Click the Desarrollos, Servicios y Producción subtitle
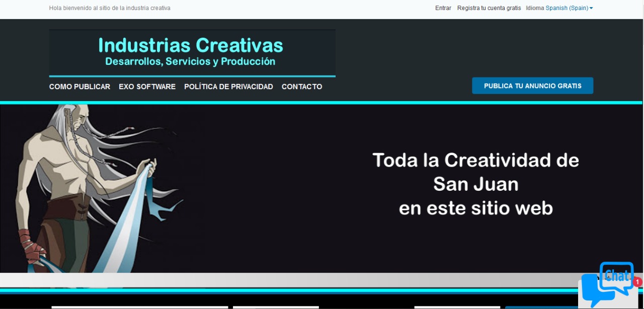 click(190, 61)
